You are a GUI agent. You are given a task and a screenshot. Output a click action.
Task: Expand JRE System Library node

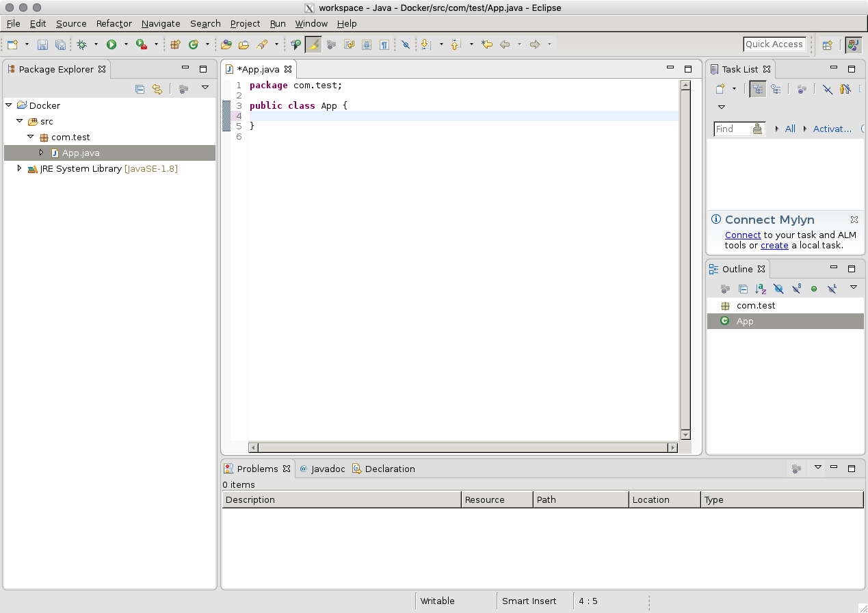[19, 168]
